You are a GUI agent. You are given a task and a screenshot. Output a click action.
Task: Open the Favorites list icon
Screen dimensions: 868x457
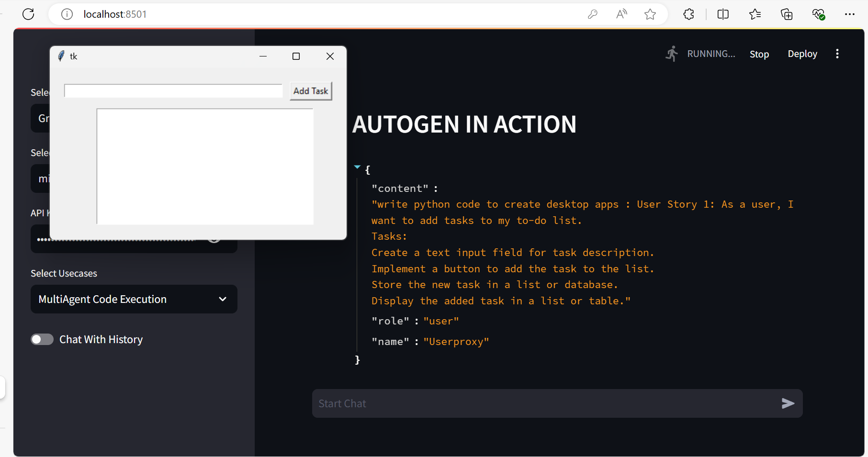pyautogui.click(x=755, y=14)
